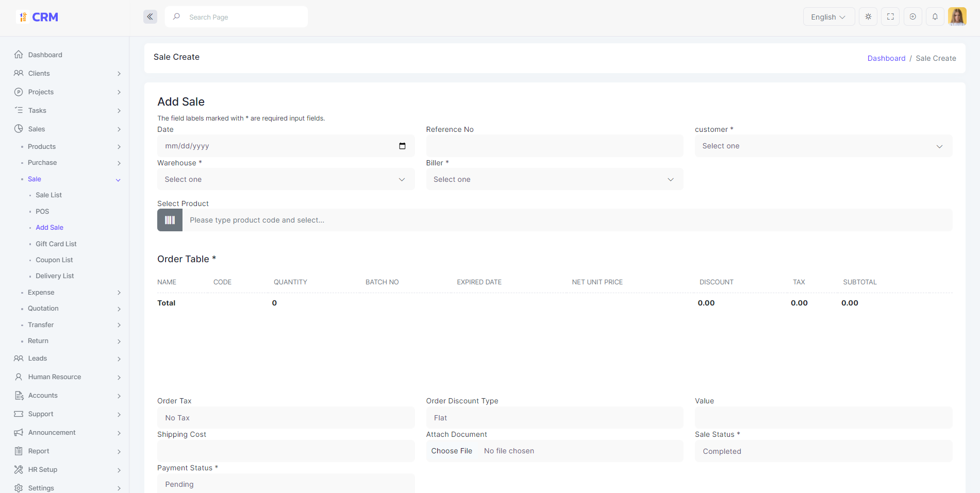Open the Warehouse select dropdown
Screen dimensions: 980x493
(286, 179)
